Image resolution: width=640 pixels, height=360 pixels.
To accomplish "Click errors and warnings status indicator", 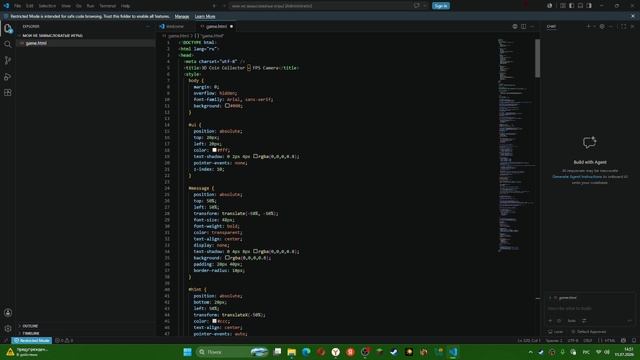I will click(x=64, y=340).
